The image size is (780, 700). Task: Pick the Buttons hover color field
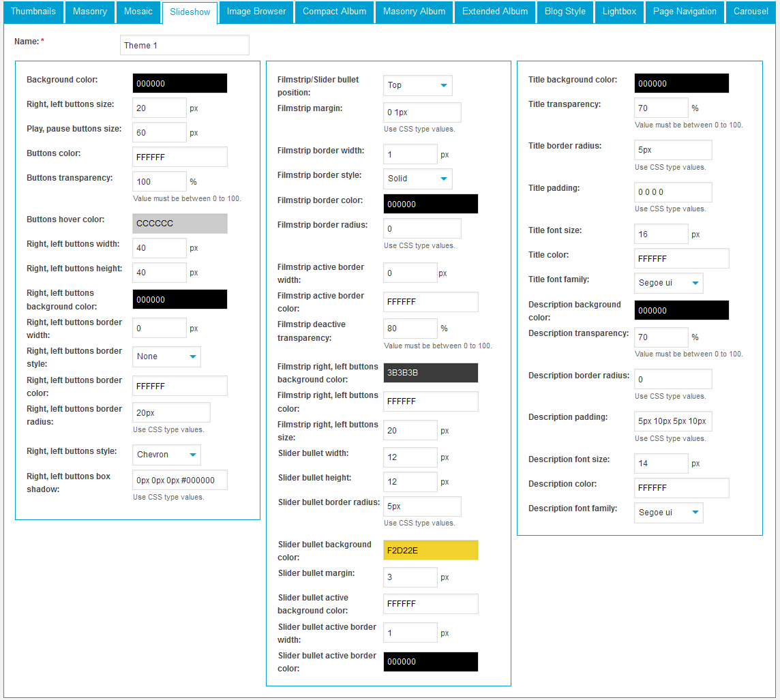point(179,224)
